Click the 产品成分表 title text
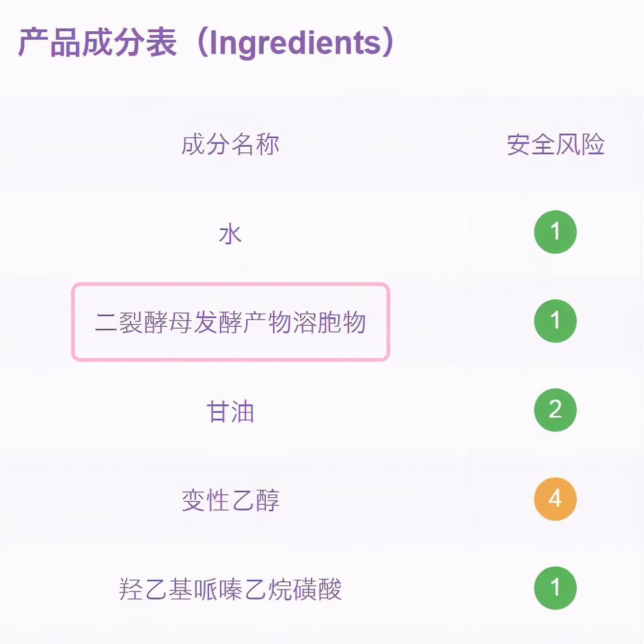644x644 pixels. point(97,43)
